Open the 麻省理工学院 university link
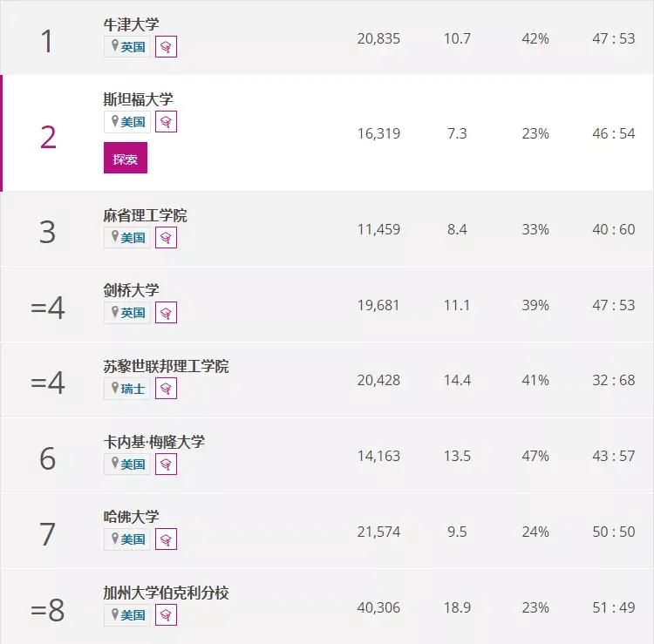 145,214
